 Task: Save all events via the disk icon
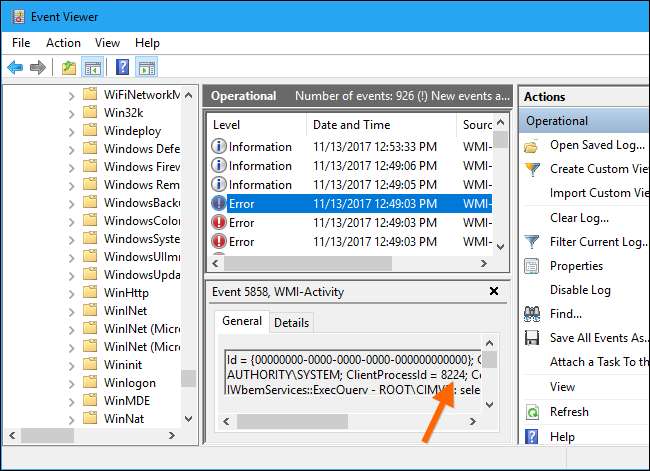pos(532,338)
